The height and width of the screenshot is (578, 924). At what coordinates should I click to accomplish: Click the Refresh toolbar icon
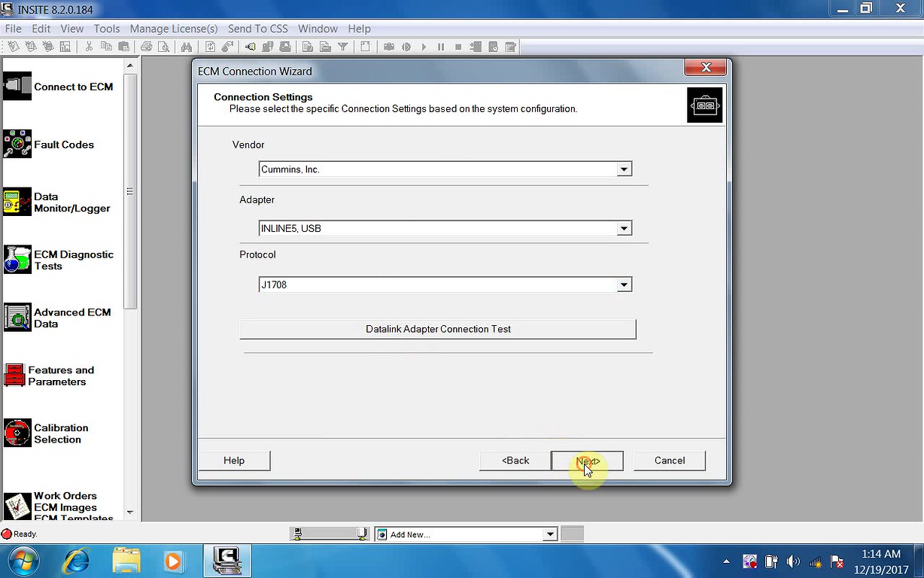(x=210, y=47)
